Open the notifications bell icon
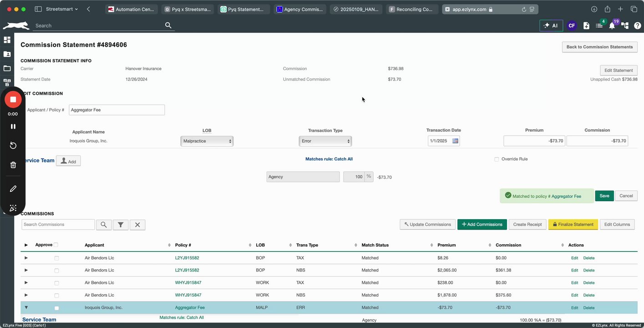The width and height of the screenshot is (644, 328). pyautogui.click(x=612, y=26)
